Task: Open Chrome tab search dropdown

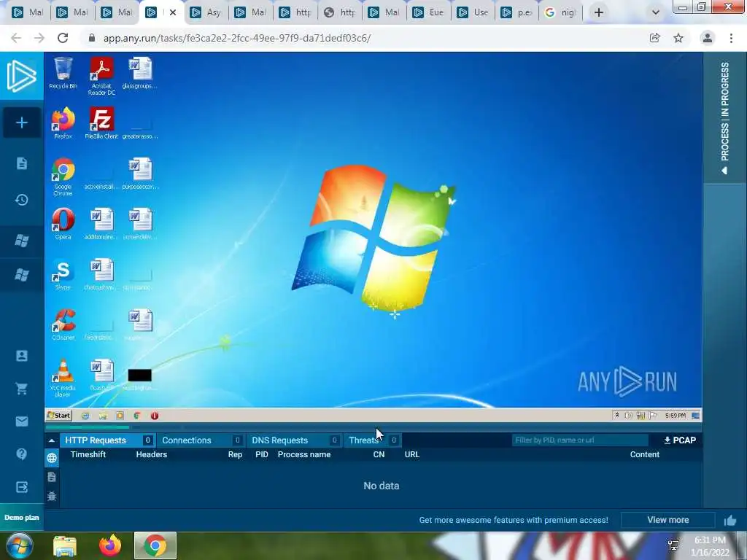Action: [x=656, y=12]
